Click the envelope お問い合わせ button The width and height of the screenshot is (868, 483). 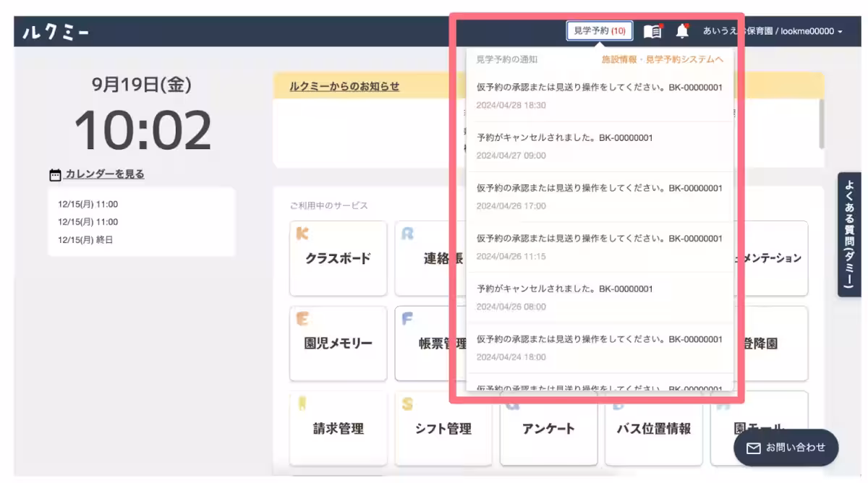tap(786, 448)
